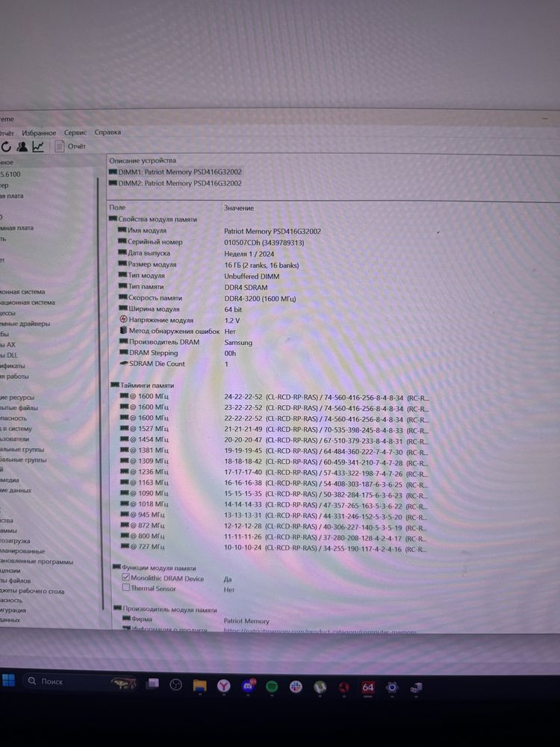The image size is (560, 747).
Task: Select the @ 1309 МГц timing row
Action: pos(274,462)
